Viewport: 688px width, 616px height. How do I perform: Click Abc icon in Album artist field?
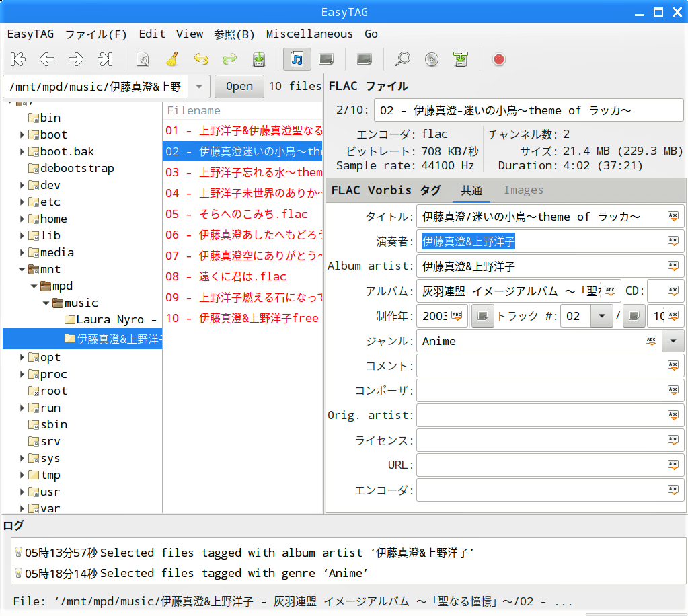[x=673, y=266]
